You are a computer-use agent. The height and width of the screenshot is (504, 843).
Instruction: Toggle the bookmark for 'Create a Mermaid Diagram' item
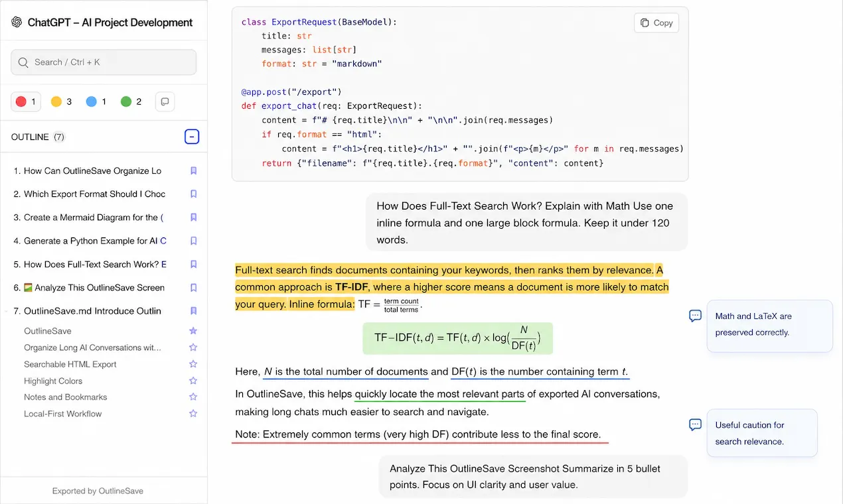[x=194, y=218]
